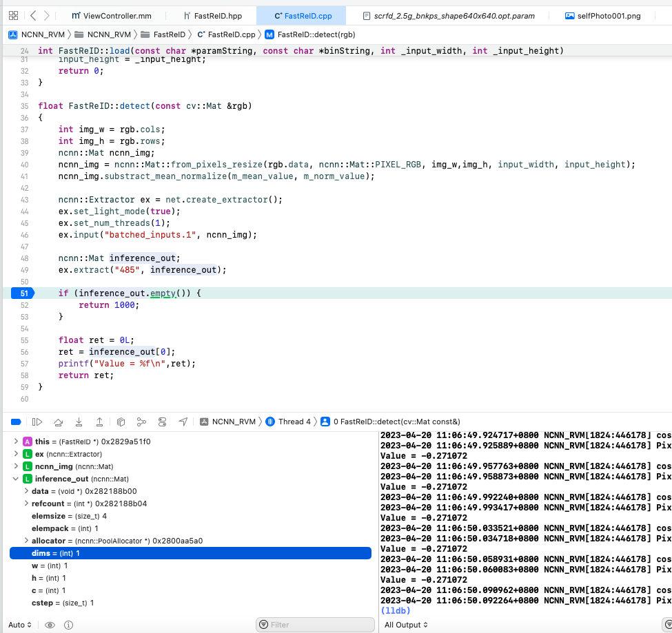Click the "485" string on line 49

tap(128, 270)
